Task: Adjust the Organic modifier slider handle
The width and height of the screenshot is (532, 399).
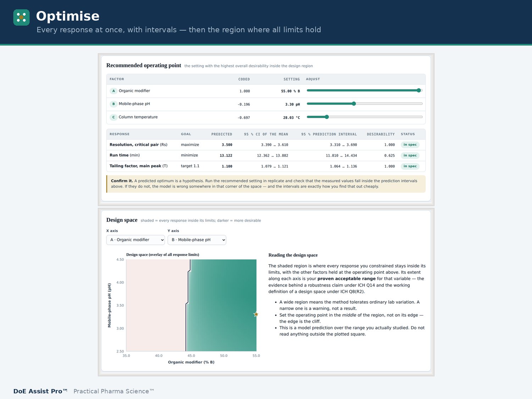Action: pyautogui.click(x=419, y=90)
